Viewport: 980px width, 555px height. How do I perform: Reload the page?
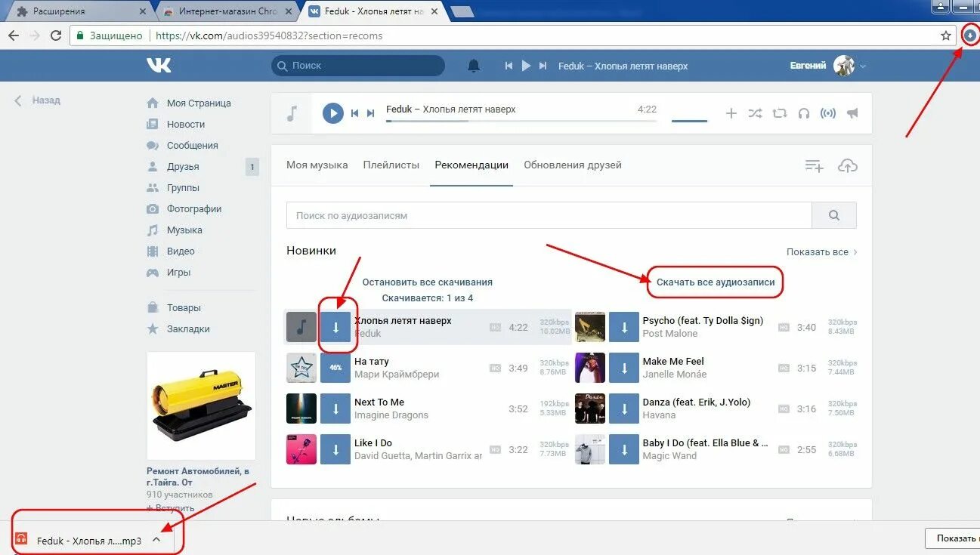56,35
